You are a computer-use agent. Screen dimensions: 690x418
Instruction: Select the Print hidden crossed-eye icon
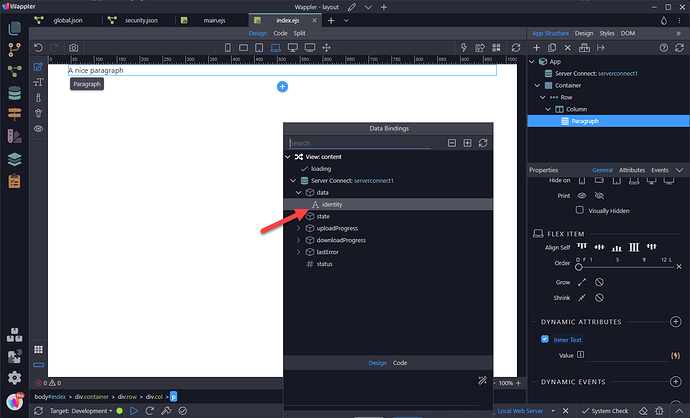[x=599, y=195]
